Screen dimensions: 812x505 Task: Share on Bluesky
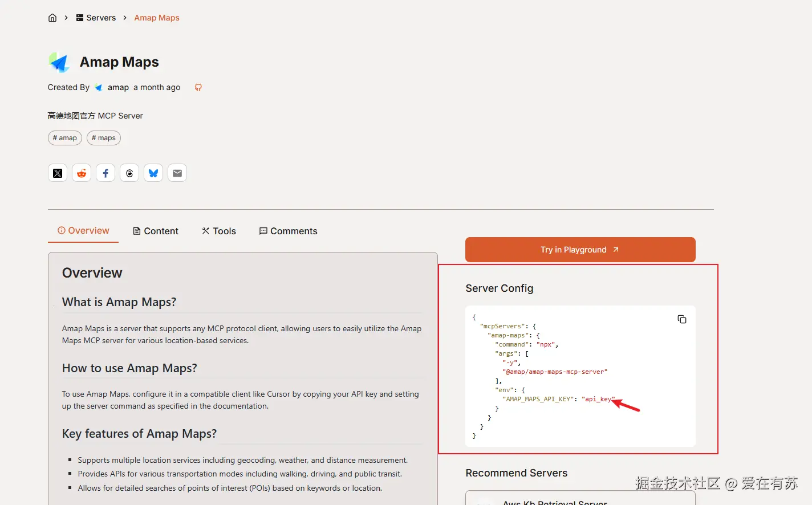coord(153,173)
